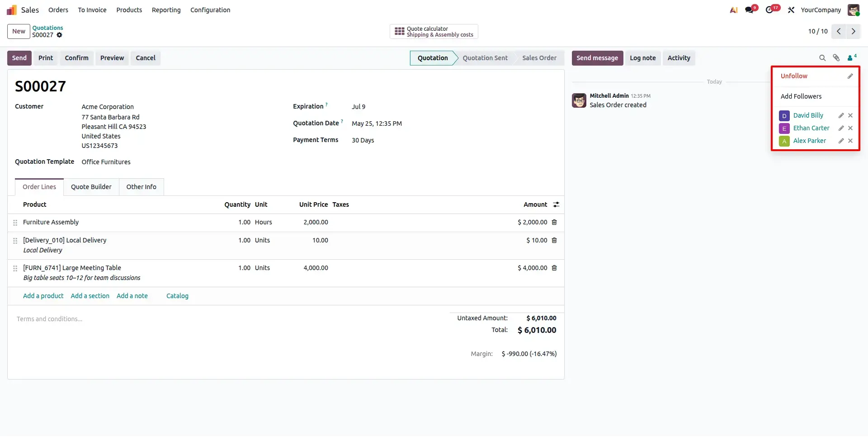Set status to Quotation Sent
Image resolution: width=868 pixels, height=437 pixels.
pos(485,58)
